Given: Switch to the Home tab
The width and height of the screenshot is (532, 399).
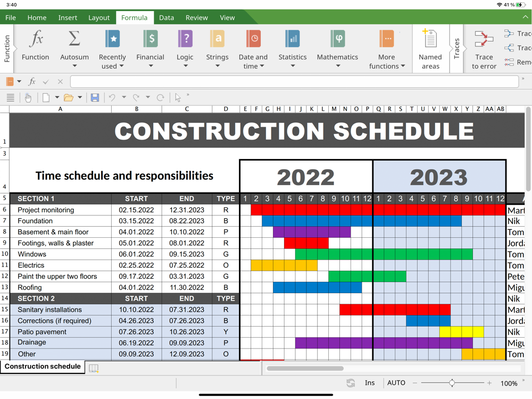Looking at the screenshot, I should coord(37,18).
